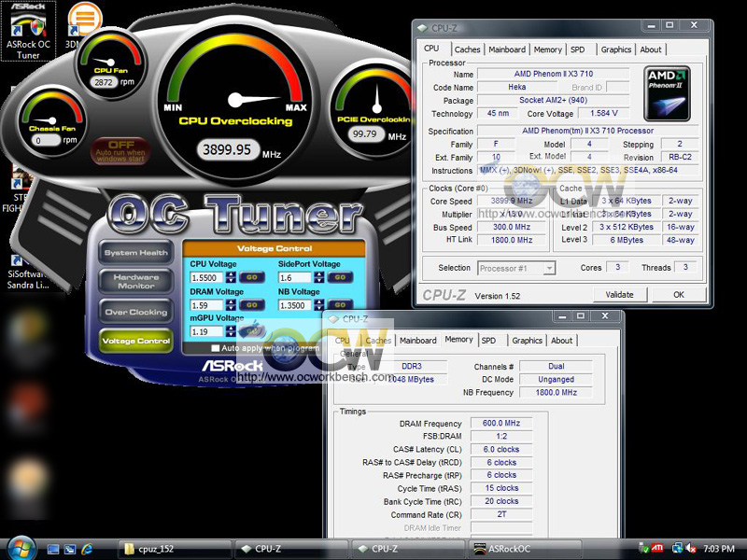The width and height of the screenshot is (747, 560).
Task: Open the Hardware Monitor section in OC Tuner
Action: [x=135, y=282]
